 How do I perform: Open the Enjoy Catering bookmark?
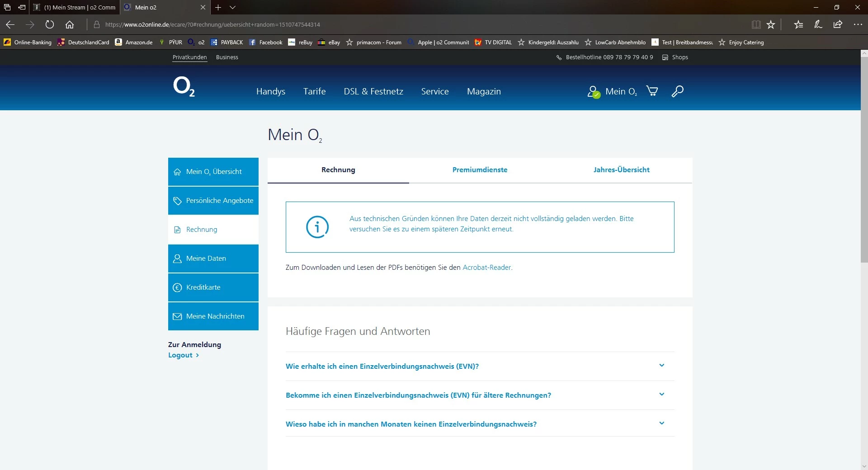(x=741, y=42)
